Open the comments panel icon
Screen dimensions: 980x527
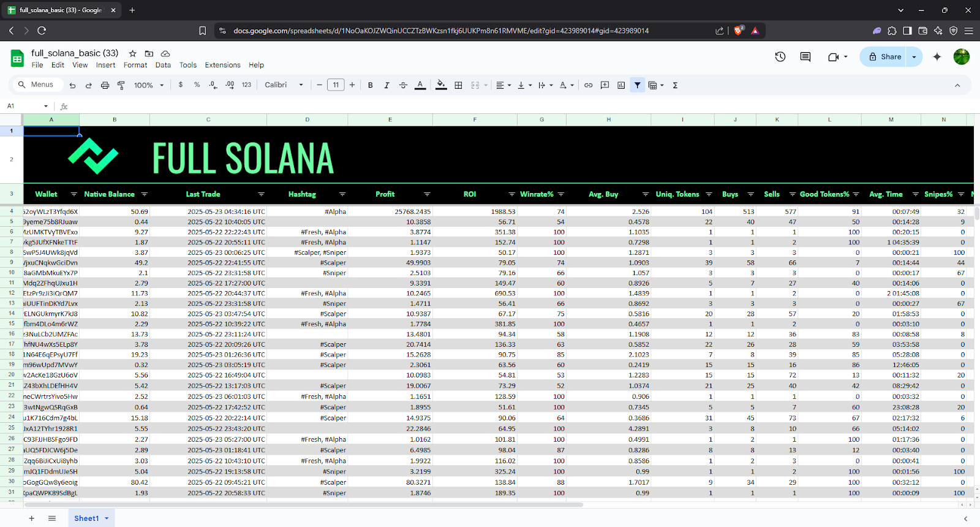tap(805, 56)
